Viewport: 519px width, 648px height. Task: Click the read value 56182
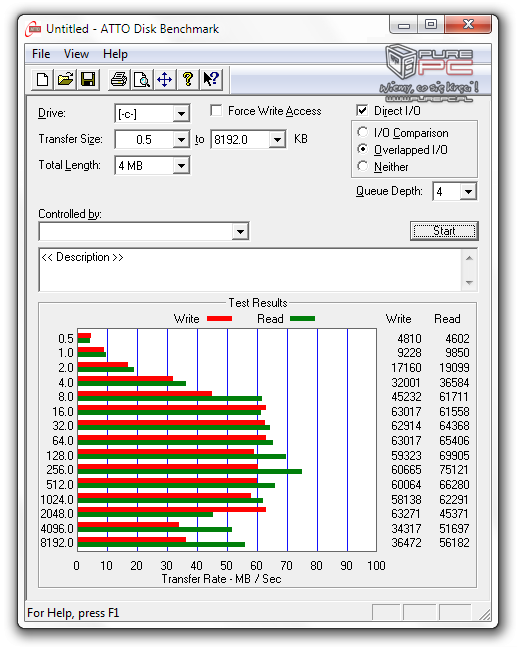click(454, 543)
